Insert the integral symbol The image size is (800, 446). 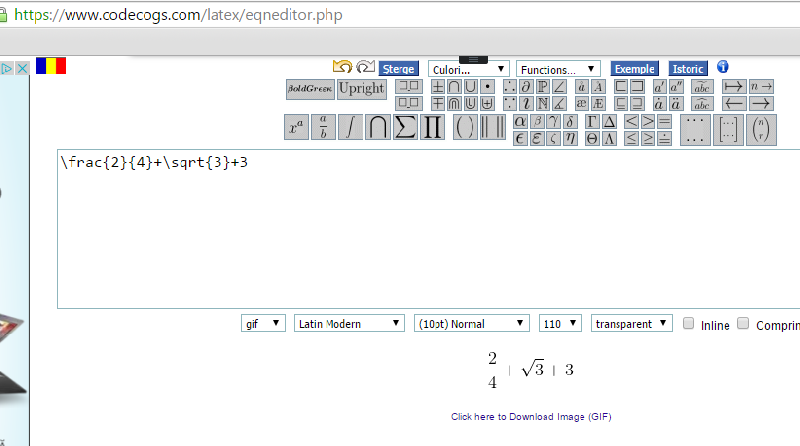pyautogui.click(x=350, y=128)
